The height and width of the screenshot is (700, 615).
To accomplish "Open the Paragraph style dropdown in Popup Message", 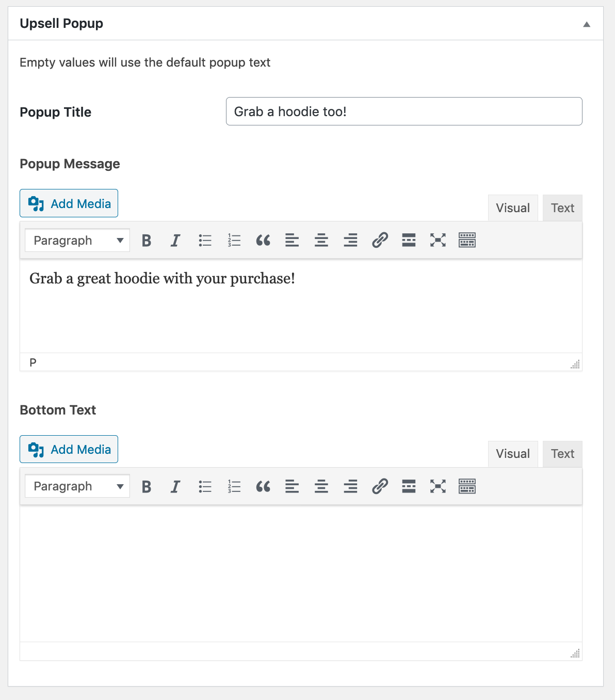I will click(x=76, y=240).
